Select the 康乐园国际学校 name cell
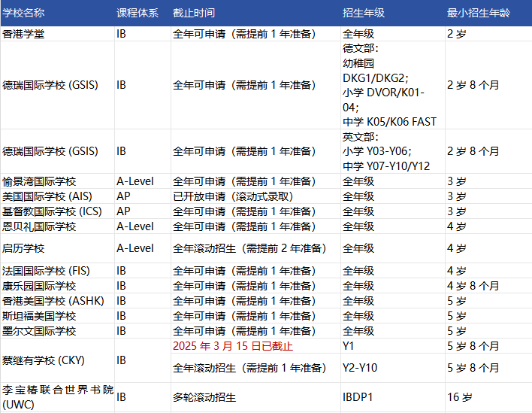 point(57,286)
